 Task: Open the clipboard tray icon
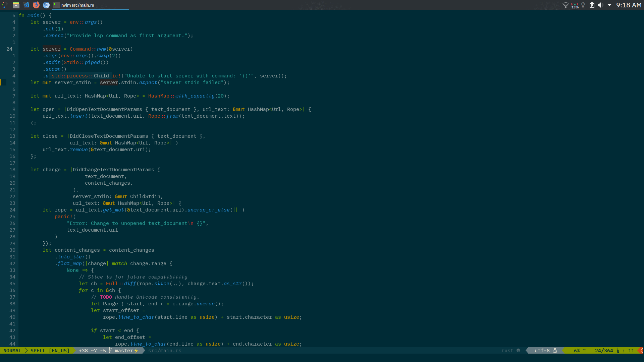coord(592,5)
